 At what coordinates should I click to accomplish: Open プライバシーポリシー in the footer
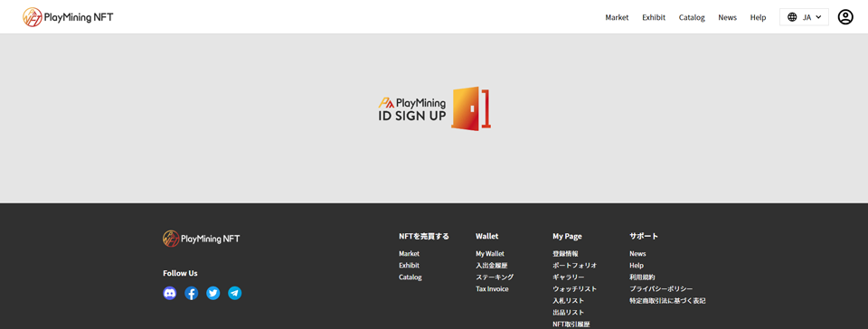[661, 288]
